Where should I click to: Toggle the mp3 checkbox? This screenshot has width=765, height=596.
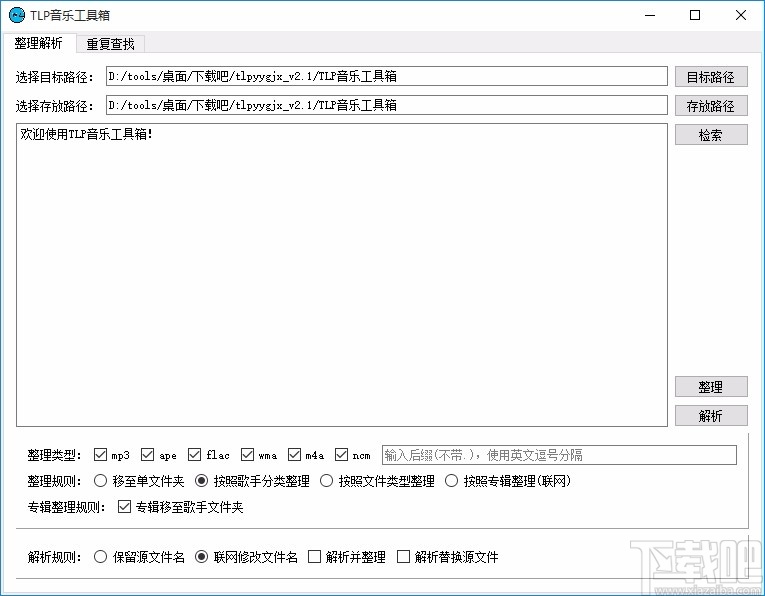pos(100,455)
